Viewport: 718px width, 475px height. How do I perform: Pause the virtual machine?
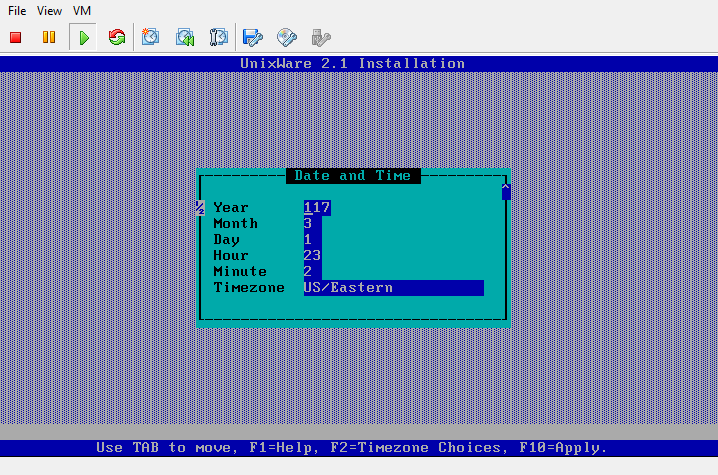click(49, 37)
